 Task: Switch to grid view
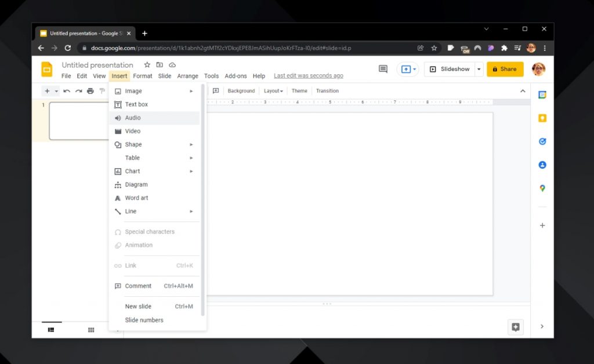tap(91, 330)
